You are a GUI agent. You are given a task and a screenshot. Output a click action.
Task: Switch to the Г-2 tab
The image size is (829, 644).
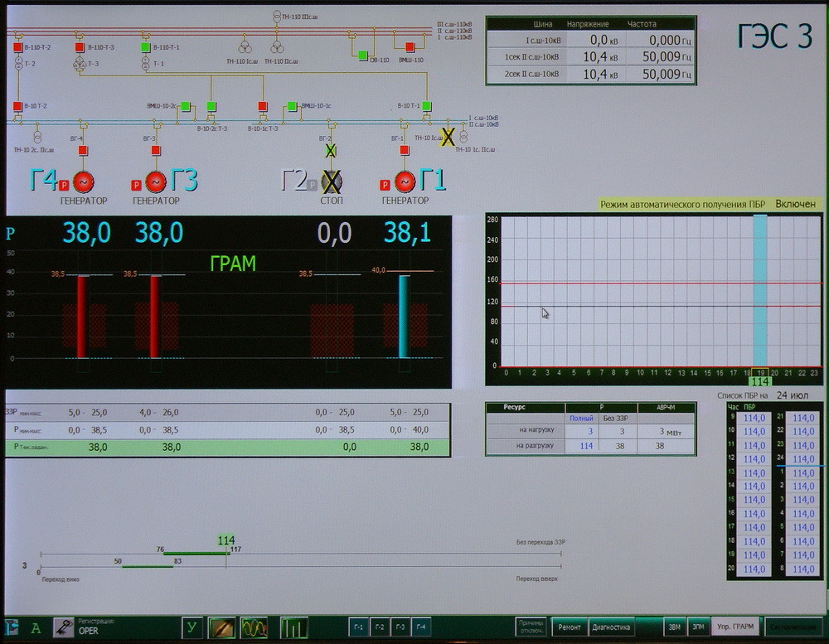click(380, 627)
